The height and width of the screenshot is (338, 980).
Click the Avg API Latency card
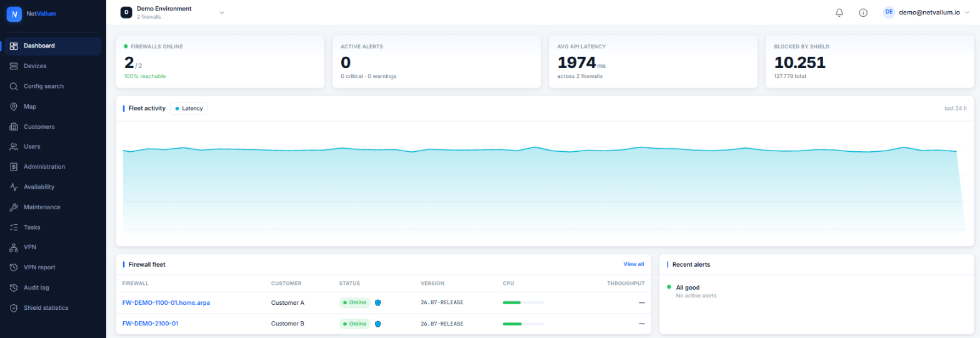click(653, 61)
